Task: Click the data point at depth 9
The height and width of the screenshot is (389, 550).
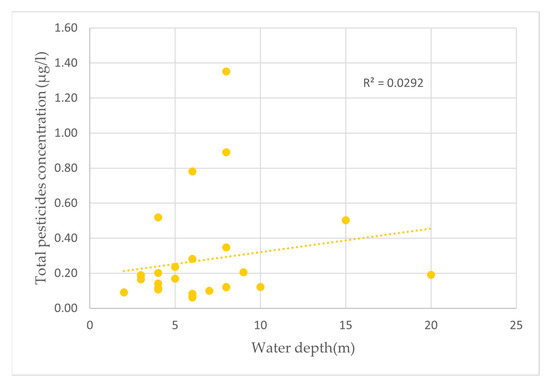Action: pyautogui.click(x=243, y=272)
